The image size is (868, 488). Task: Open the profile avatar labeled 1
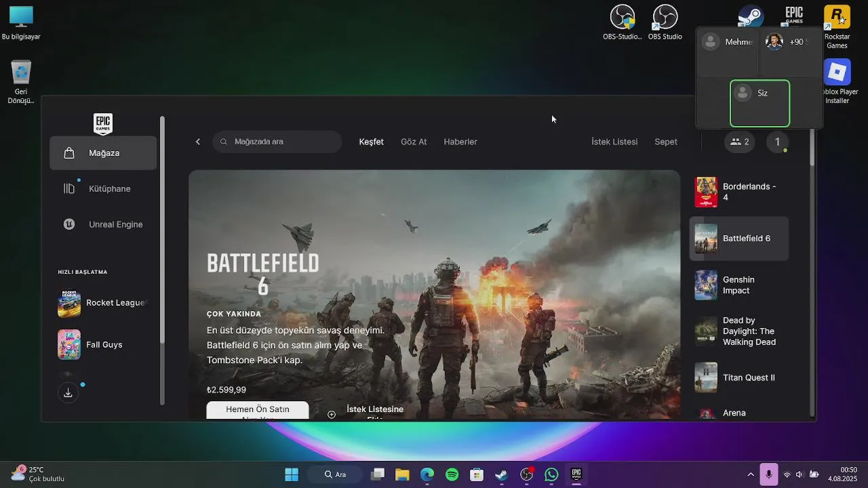[x=777, y=142]
